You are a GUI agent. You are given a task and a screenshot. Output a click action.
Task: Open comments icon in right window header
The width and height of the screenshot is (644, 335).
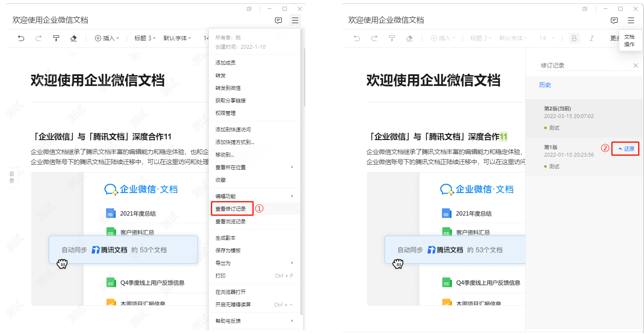pos(614,21)
